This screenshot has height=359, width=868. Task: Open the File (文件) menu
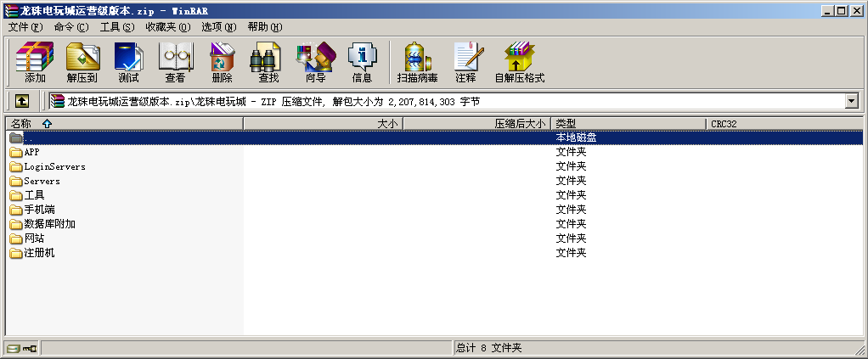tap(25, 27)
